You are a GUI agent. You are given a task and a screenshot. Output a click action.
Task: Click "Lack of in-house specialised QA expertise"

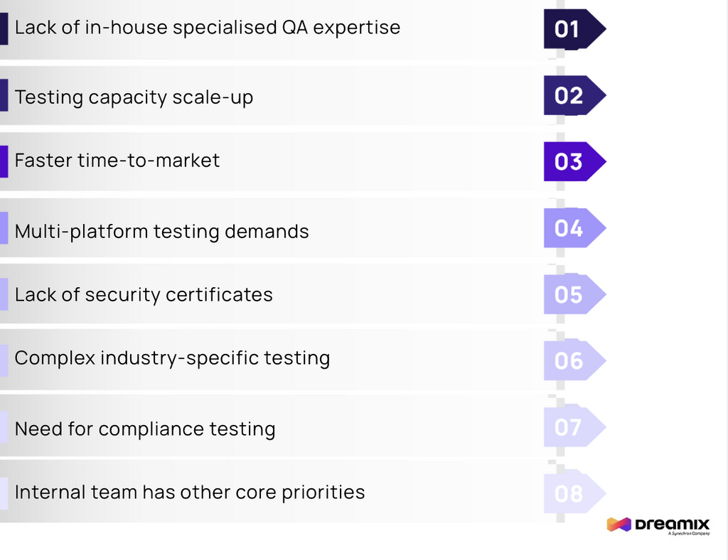coord(207,28)
